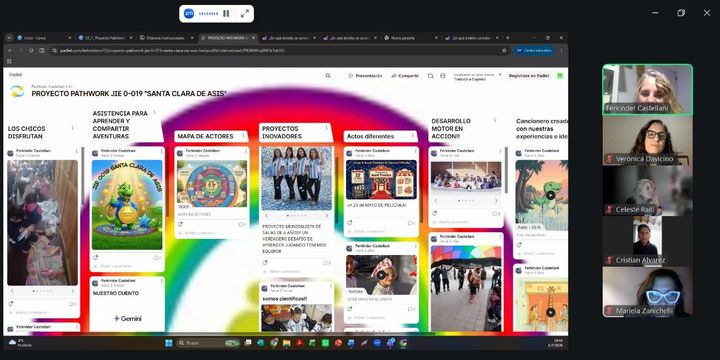The image size is (720, 360).
Task: Open MAPA DE ACTORES column options menu
Action: 243,136
